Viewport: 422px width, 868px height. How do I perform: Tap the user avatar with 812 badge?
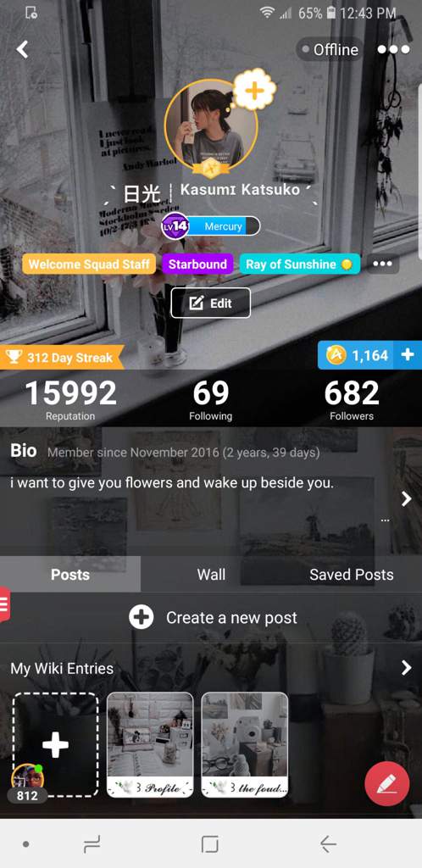[x=27, y=779]
